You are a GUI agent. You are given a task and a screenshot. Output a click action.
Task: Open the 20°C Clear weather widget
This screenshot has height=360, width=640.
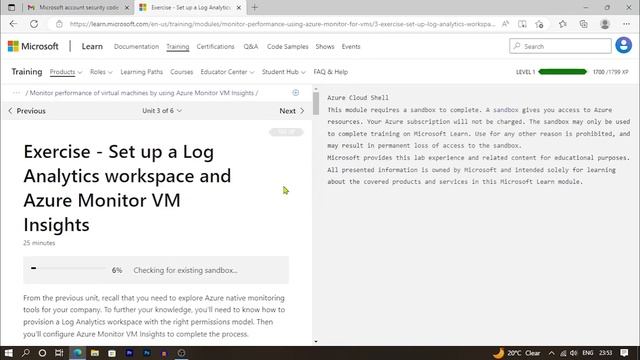pyautogui.click(x=517, y=353)
